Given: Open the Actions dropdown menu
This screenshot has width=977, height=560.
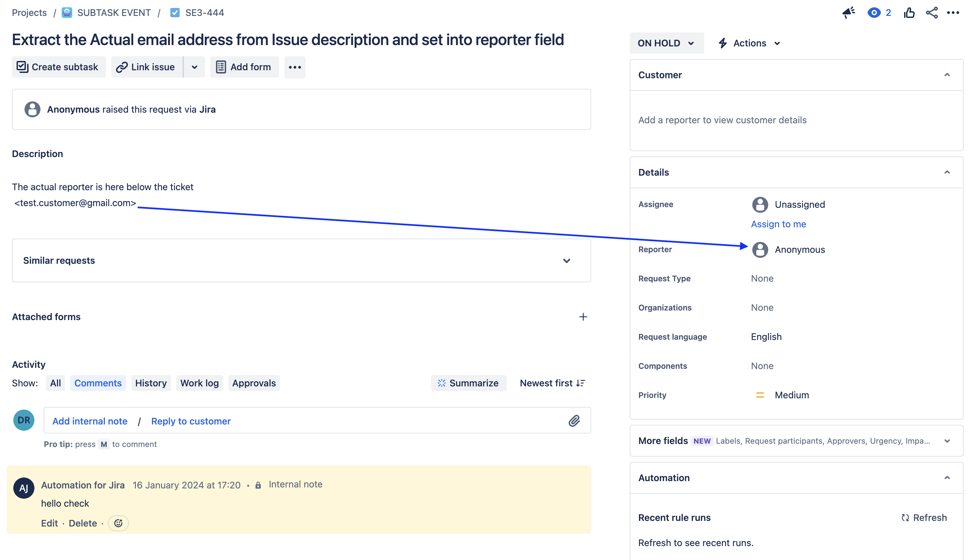Looking at the screenshot, I should (749, 43).
